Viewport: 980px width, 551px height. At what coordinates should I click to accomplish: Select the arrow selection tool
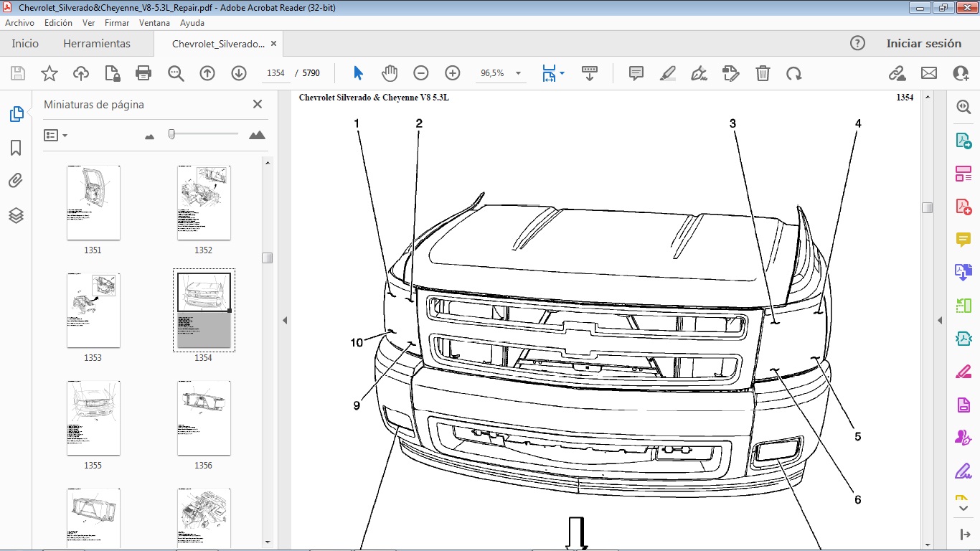click(x=359, y=73)
